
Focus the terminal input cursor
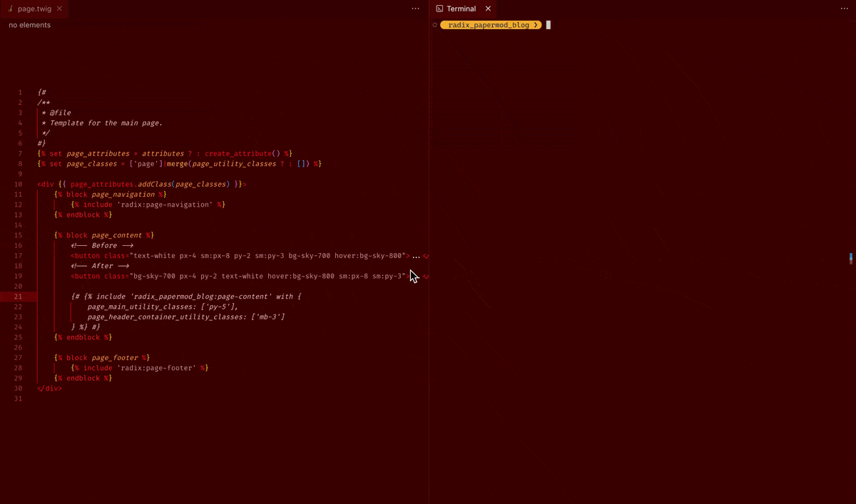pos(549,25)
